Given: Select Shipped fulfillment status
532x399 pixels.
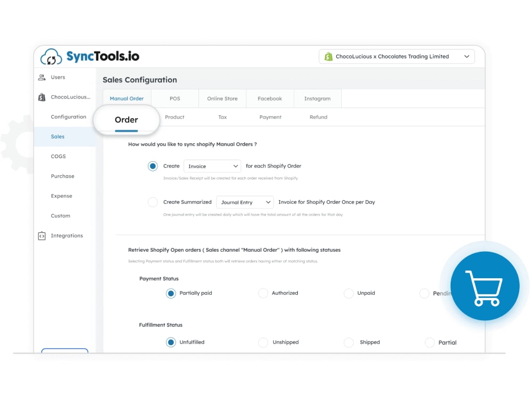Looking at the screenshot, I should (x=348, y=342).
